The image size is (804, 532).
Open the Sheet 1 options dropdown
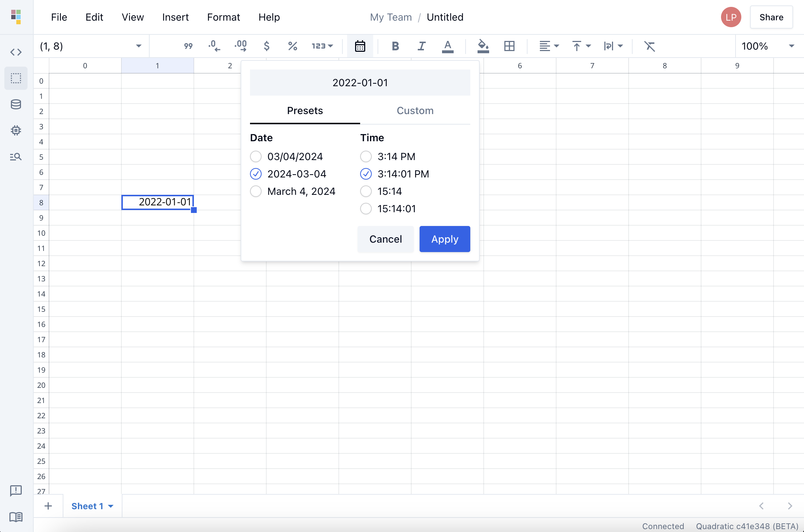(x=111, y=506)
